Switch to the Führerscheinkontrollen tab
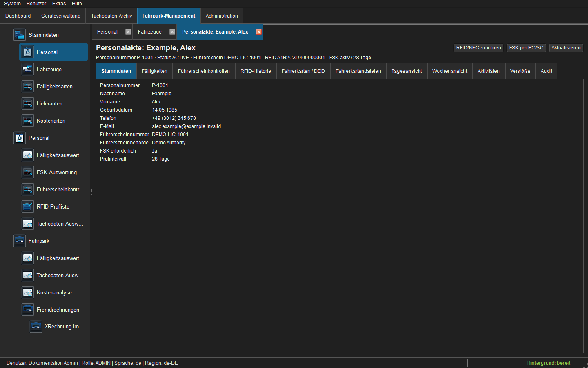Image resolution: width=588 pixels, height=368 pixels. [x=204, y=71]
